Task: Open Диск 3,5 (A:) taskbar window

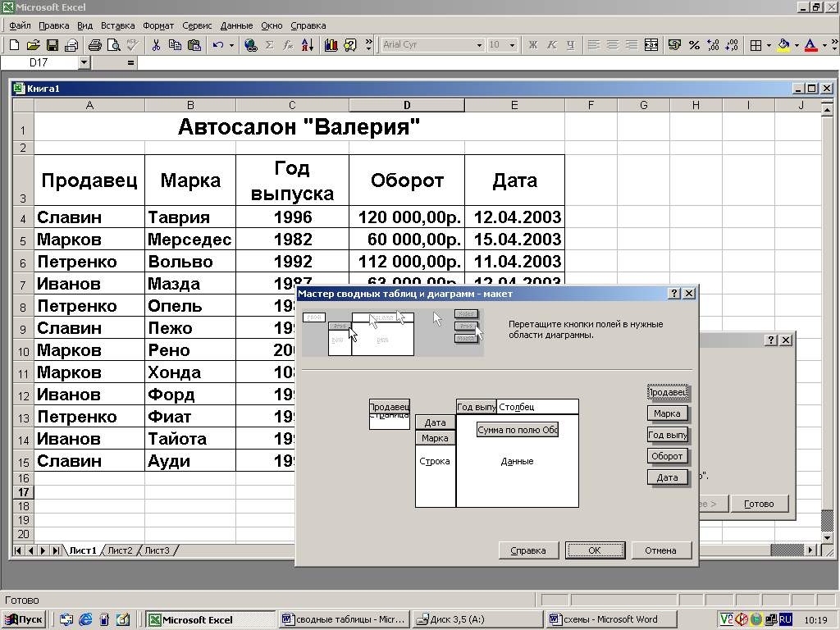Action: (x=478, y=619)
